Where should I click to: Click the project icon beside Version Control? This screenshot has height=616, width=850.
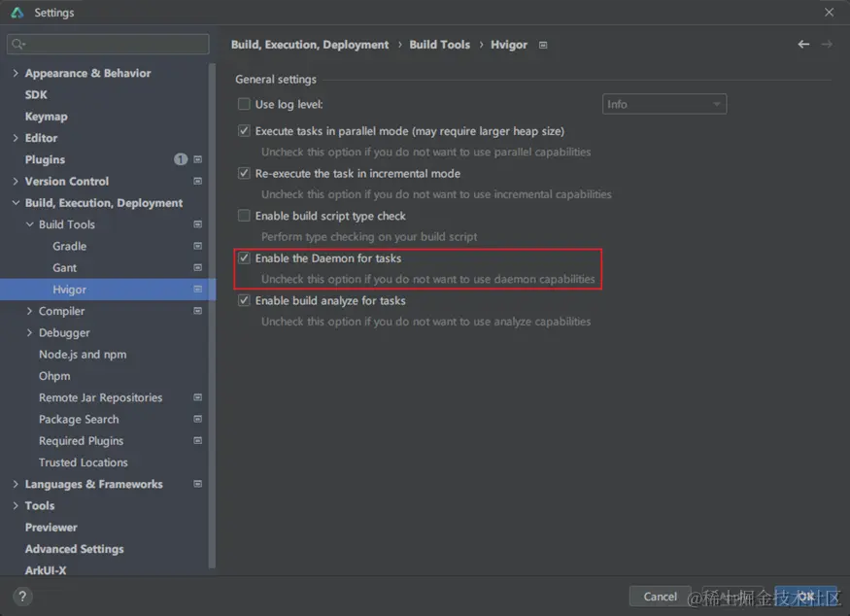point(198,182)
